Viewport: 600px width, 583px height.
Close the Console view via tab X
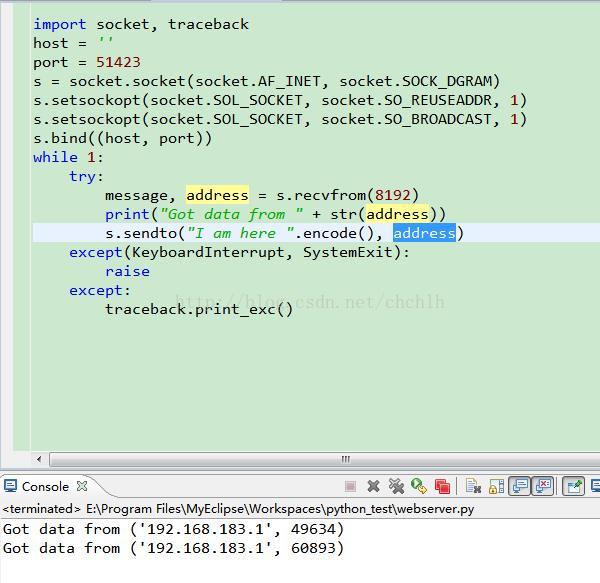point(82,486)
